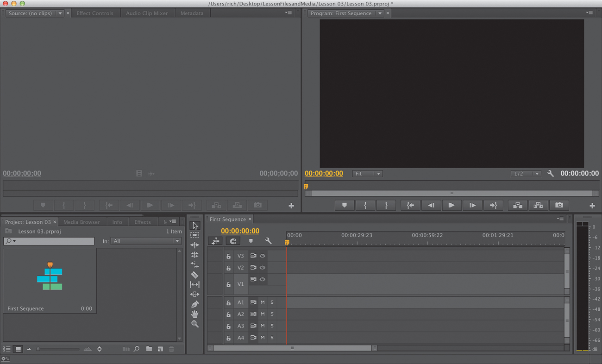Click Mark In in Program Monitor
This screenshot has height=364, width=602.
coord(365,205)
